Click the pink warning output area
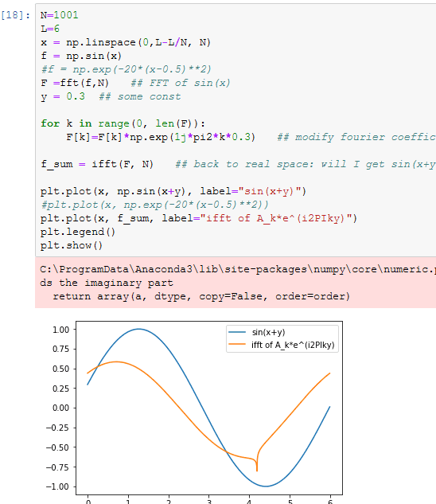Image resolution: width=436 pixels, height=504 pixels. point(236,283)
